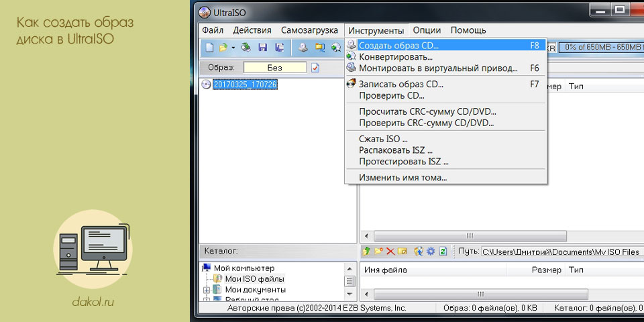Screen dimensions: 644x322
Task: Choose Записать образ CD... entry
Action: [x=445, y=85]
